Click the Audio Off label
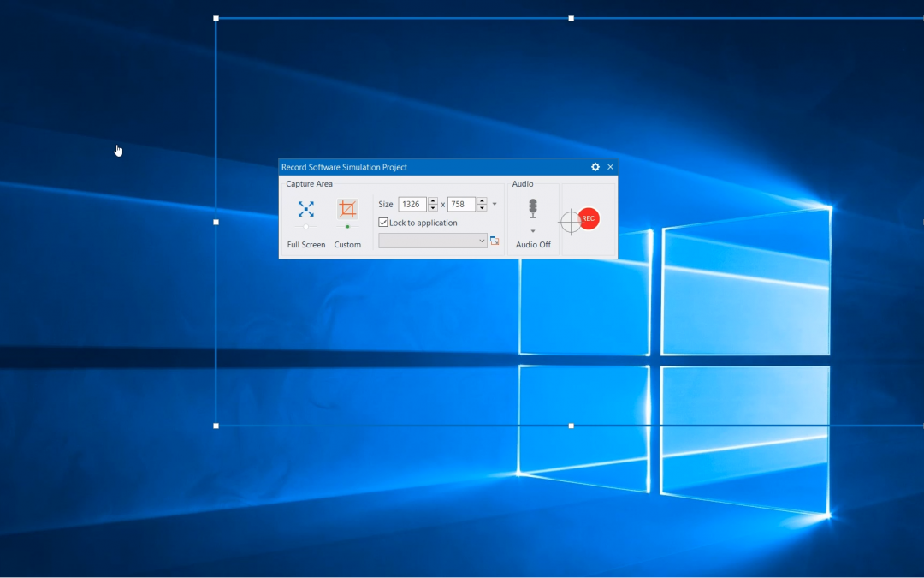Screen dimensions: 924x578 533,245
